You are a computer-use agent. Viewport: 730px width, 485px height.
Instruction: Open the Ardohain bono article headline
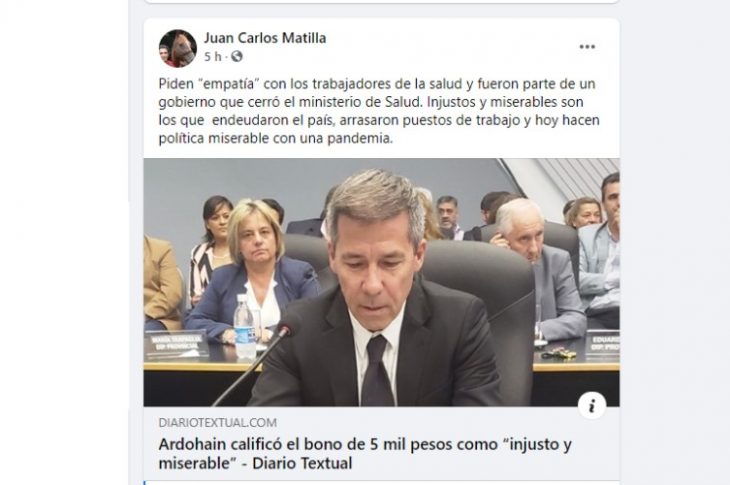tap(365, 453)
